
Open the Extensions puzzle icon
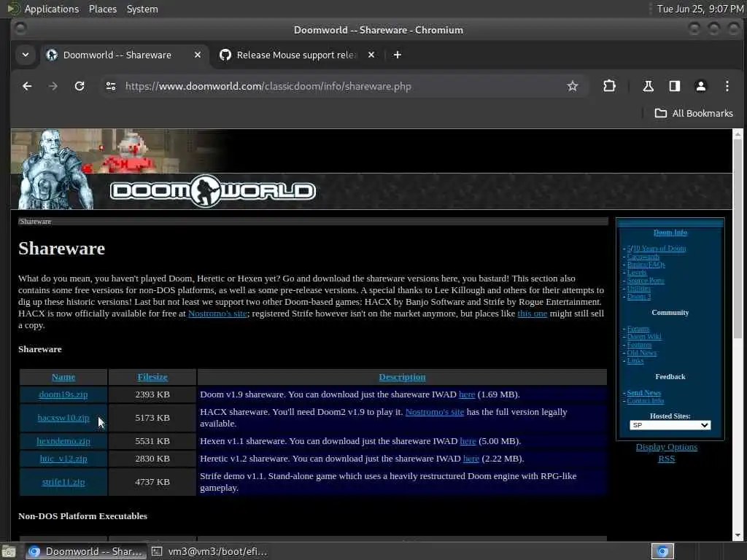[609, 86]
